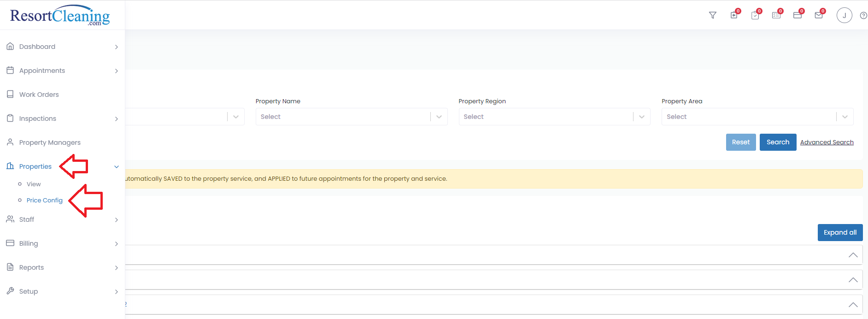Click the Reports document icon in sidebar
The image size is (868, 319).
[x=10, y=267]
